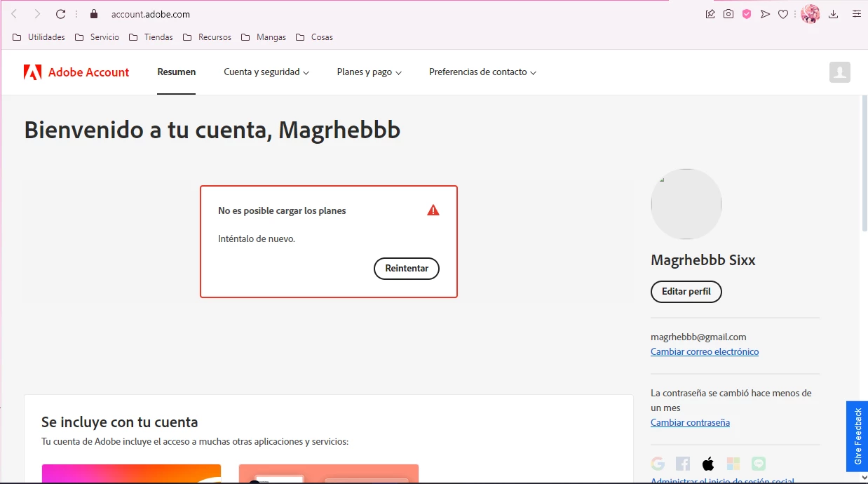Open the Mangas bookmarks folder

pos(264,37)
